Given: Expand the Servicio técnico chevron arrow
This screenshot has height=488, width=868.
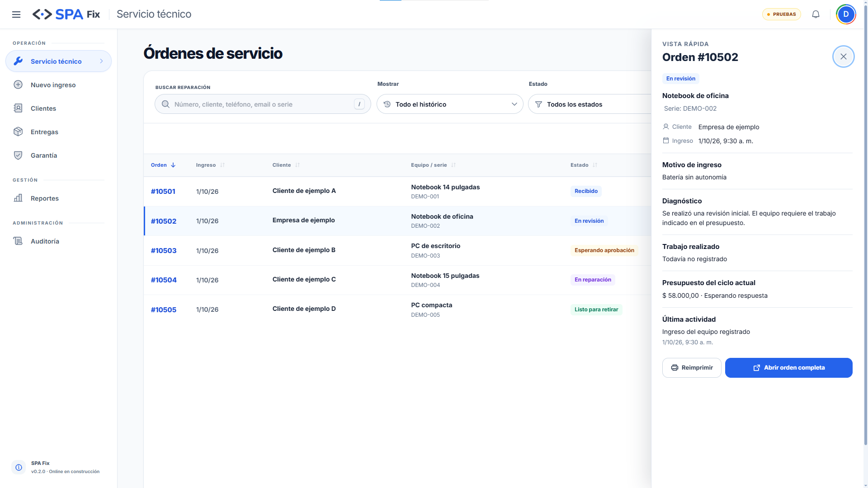Looking at the screenshot, I should click(101, 61).
